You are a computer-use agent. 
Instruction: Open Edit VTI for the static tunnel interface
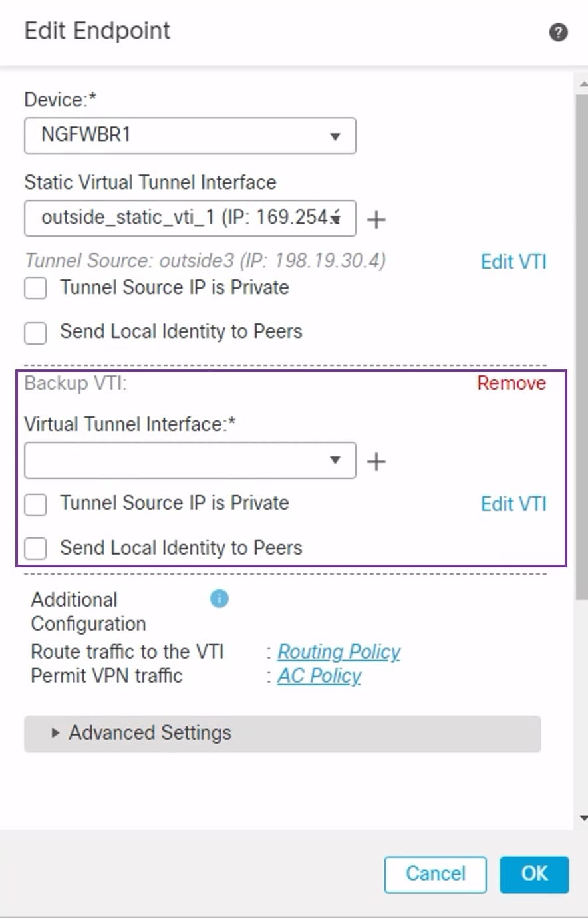point(513,261)
